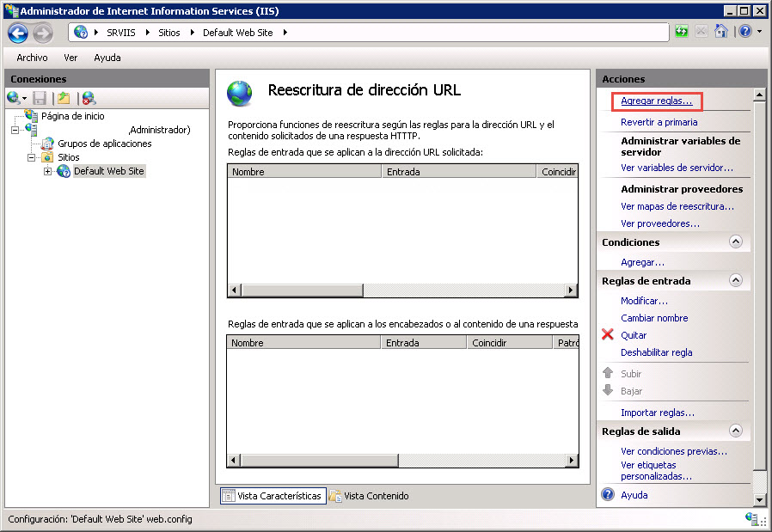Open Ver proveedores...
Image resolution: width=772 pixels, height=532 pixels.
[659, 223]
